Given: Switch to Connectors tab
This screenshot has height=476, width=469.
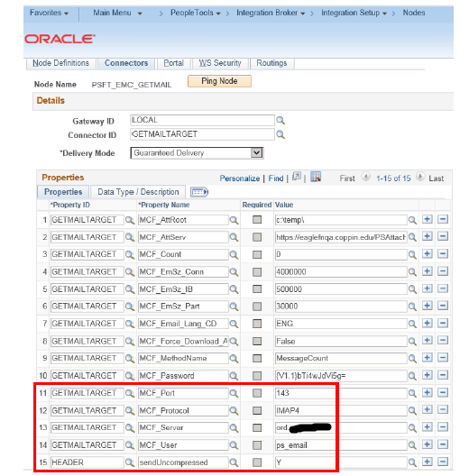Looking at the screenshot, I should click(126, 63).
